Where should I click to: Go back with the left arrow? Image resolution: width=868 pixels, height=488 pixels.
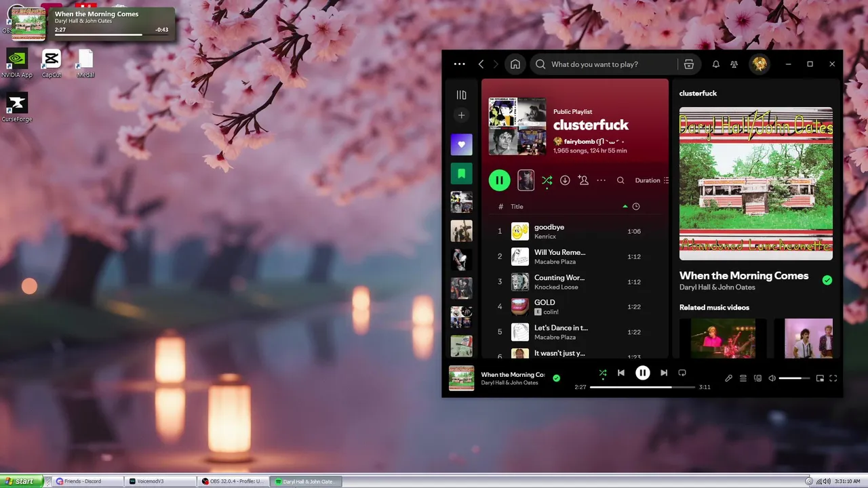481,64
